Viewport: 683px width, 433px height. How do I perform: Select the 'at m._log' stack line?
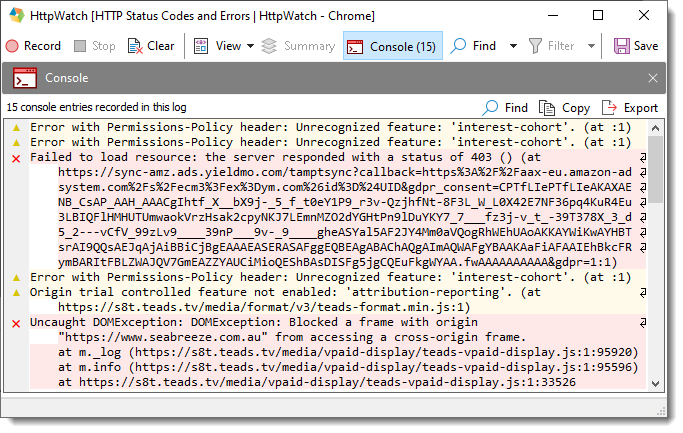(x=348, y=352)
